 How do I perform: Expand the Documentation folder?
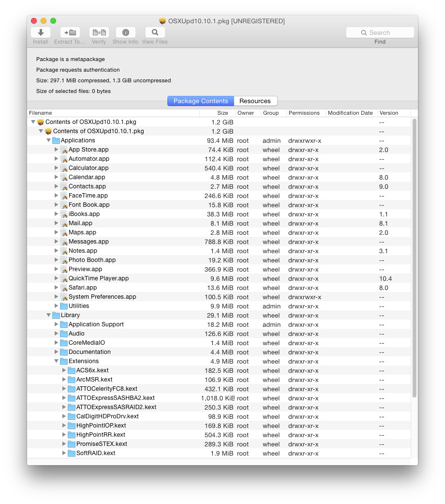click(56, 352)
